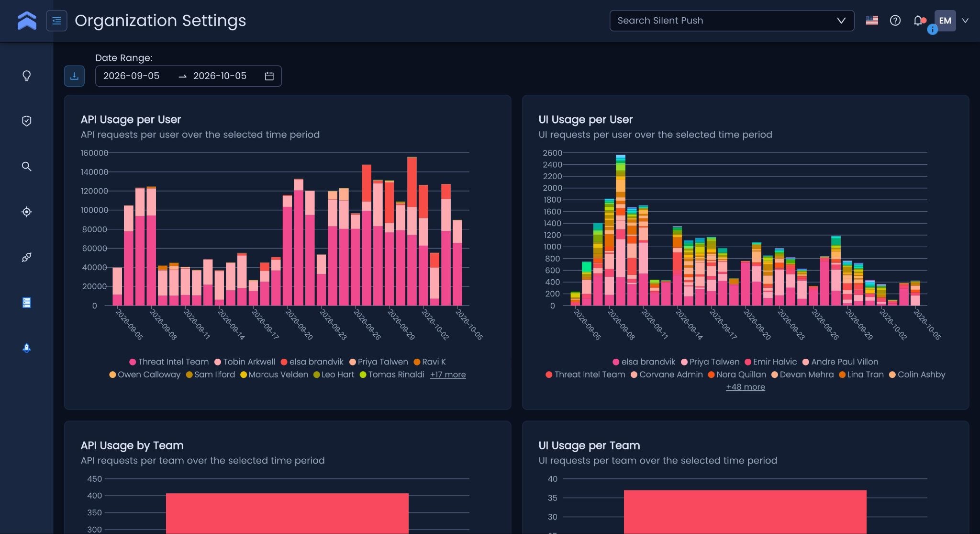This screenshot has width=980, height=534.
Task: Click the UI Usage per Team heading
Action: [x=589, y=445]
